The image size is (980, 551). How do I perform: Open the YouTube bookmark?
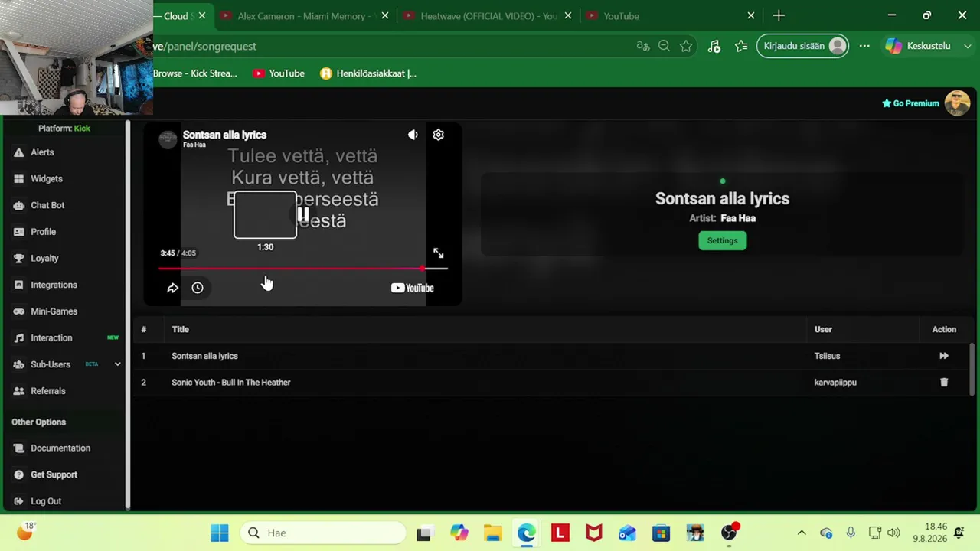(279, 73)
